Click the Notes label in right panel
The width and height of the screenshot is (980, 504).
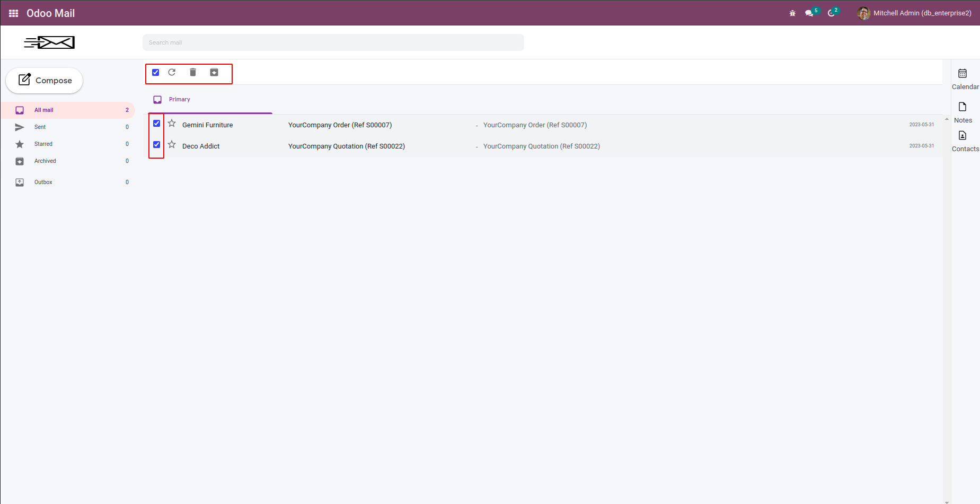point(963,120)
